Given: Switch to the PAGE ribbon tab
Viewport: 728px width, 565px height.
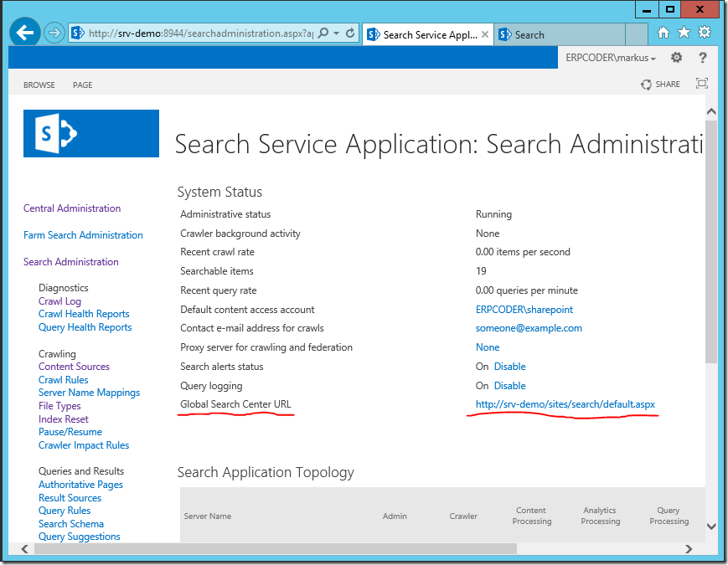Looking at the screenshot, I should pos(82,85).
